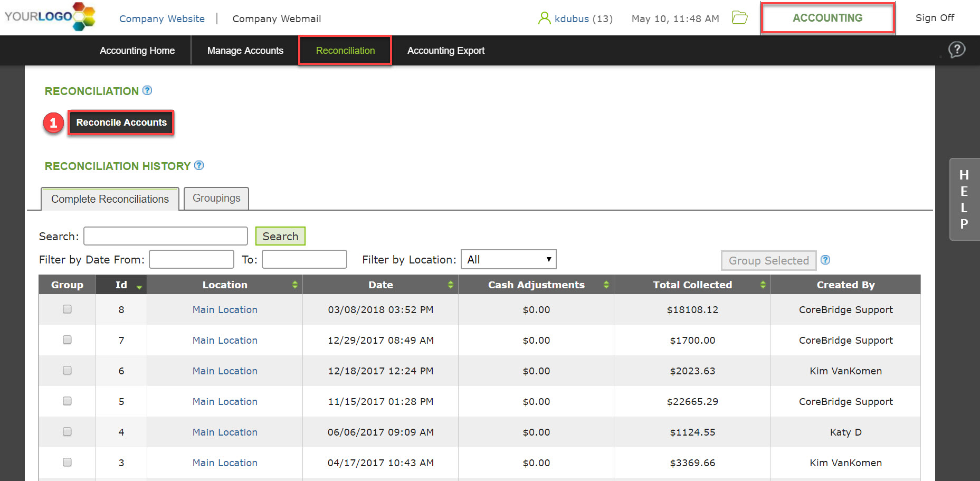This screenshot has height=481, width=980.
Task: Click the Group column header
Action: [67, 285]
